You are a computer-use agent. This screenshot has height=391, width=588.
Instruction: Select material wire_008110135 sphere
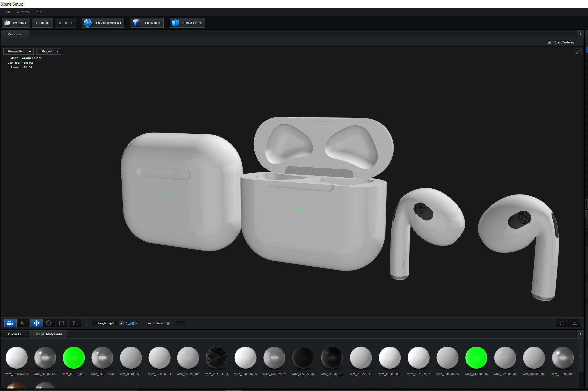[447, 357]
